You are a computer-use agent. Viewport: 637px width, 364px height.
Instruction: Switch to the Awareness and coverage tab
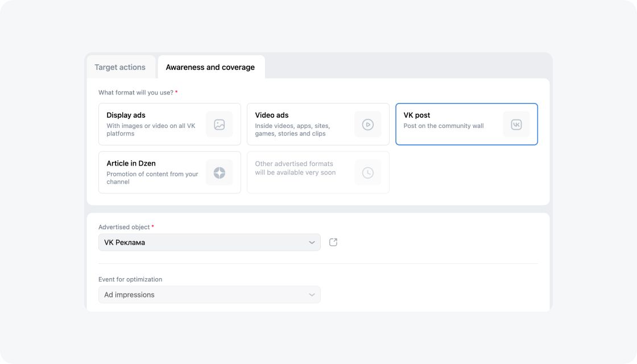click(x=210, y=67)
